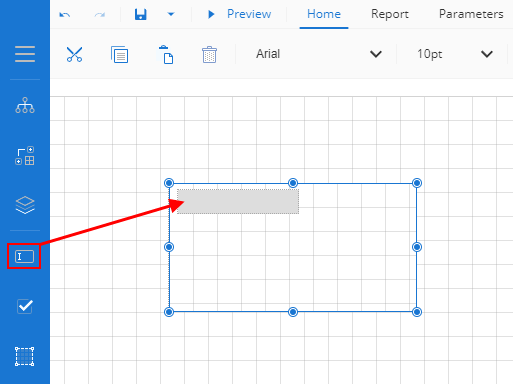The height and width of the screenshot is (384, 513).
Task: Select the Container tool icon
Action: [x=24, y=357]
